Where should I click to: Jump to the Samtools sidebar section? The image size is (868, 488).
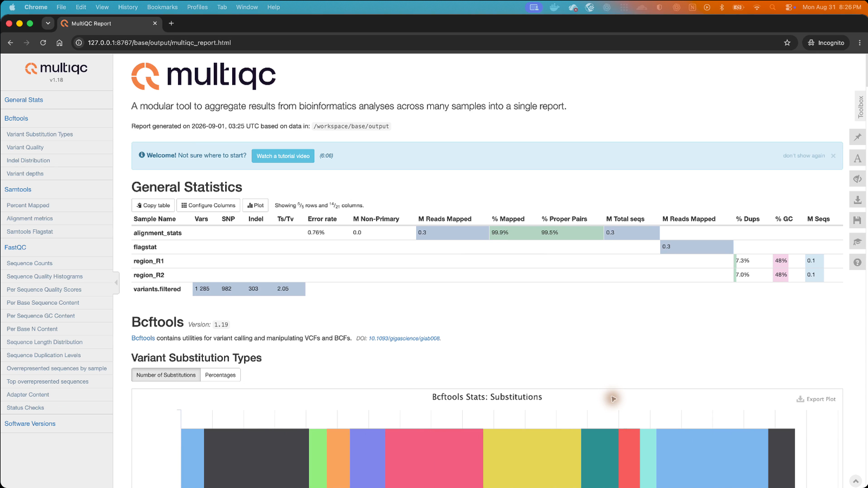tap(18, 189)
